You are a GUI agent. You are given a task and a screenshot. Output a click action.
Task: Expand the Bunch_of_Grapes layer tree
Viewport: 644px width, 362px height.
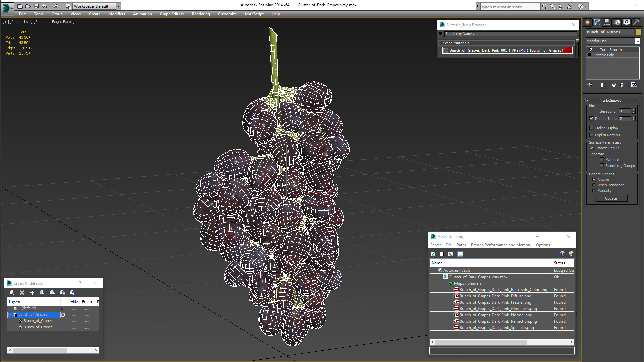(x=10, y=315)
